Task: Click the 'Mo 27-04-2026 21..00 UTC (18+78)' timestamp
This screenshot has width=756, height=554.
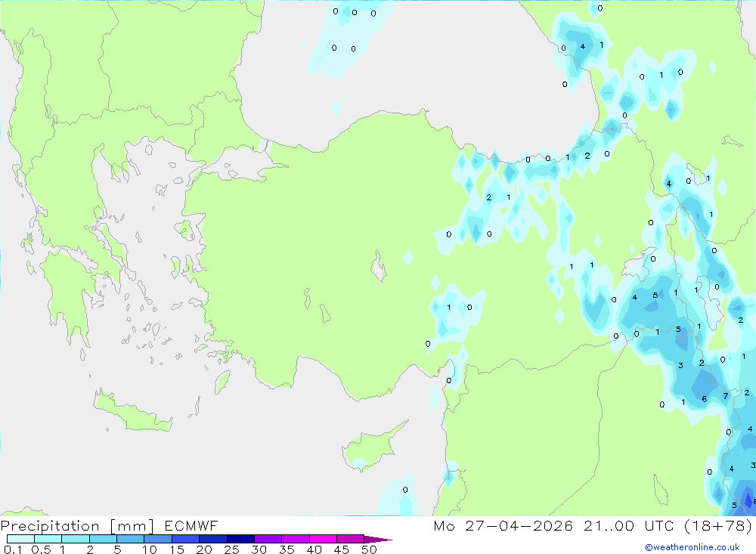Action: click(593, 526)
